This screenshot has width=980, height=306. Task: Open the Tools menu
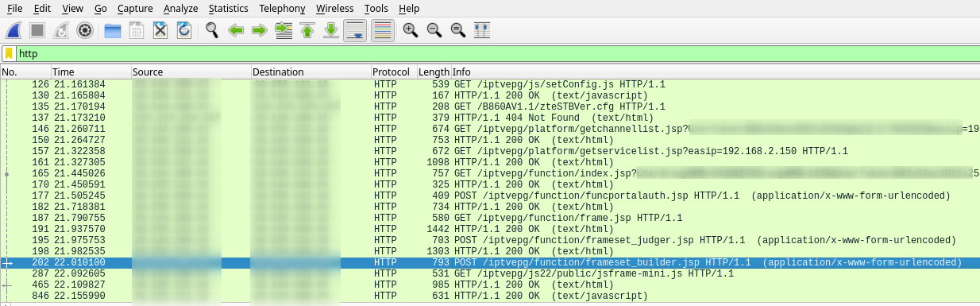tap(376, 8)
